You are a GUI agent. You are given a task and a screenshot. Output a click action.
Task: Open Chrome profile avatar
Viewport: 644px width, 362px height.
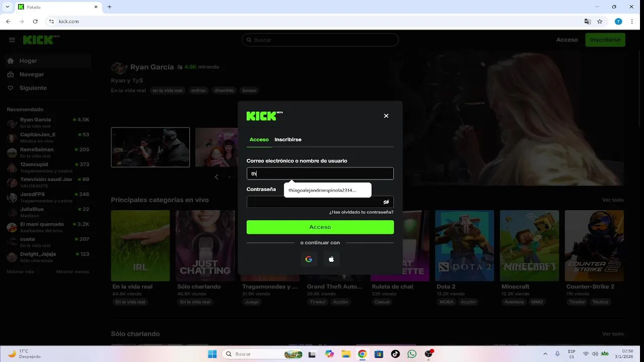coord(618,22)
